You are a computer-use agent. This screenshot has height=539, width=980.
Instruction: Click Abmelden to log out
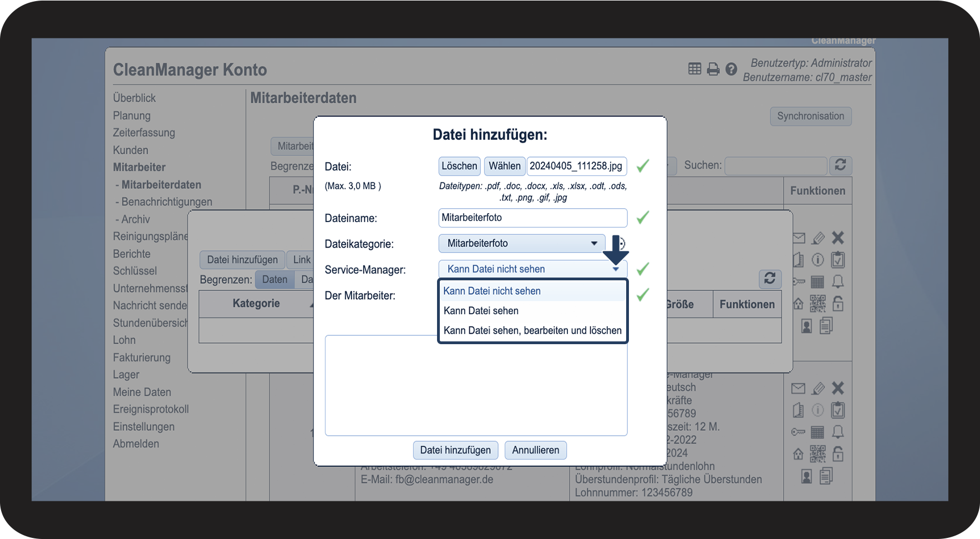coord(136,444)
